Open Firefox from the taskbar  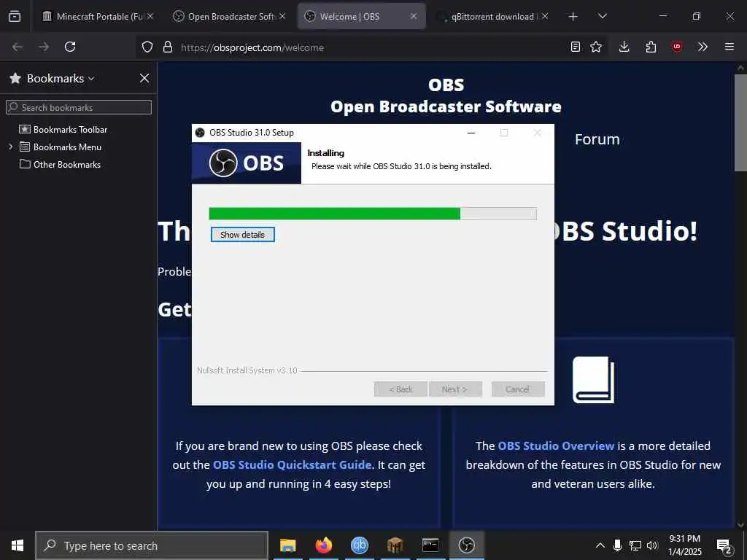[x=323, y=545]
